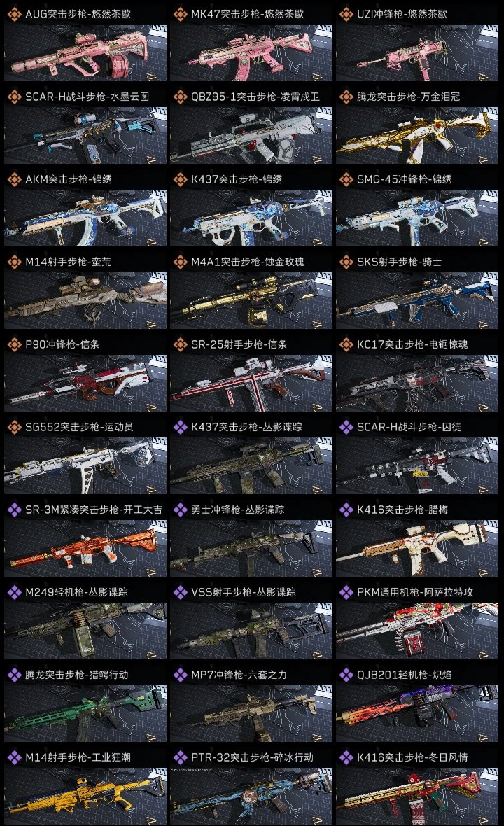Click the purple rarity icon beside K437突击步枪-丛影谍踪

tap(180, 427)
